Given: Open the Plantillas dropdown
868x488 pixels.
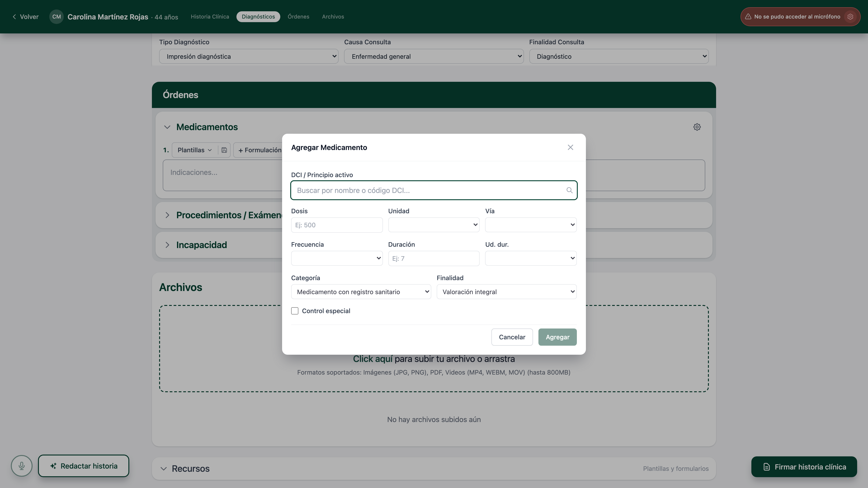Looking at the screenshot, I should (x=194, y=150).
